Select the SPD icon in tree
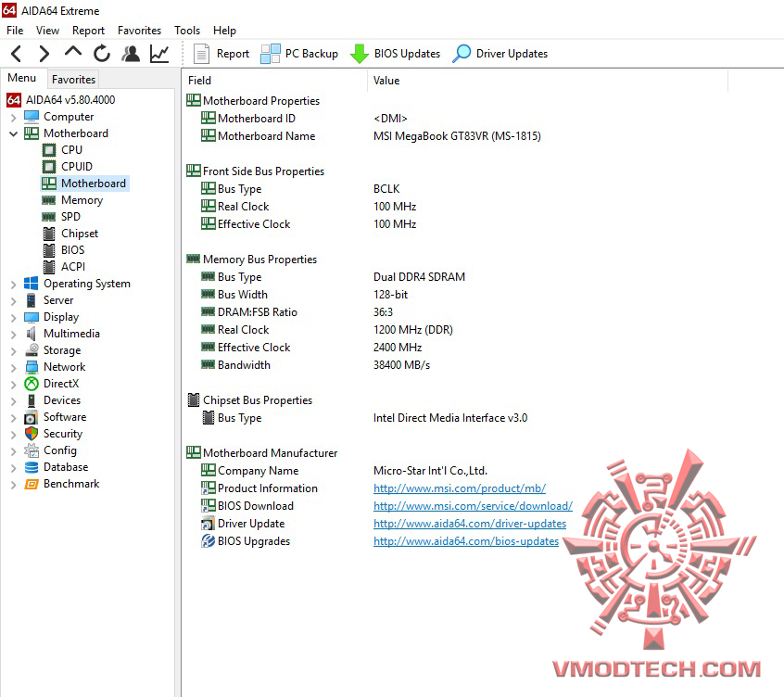This screenshot has width=784, height=697. (x=48, y=217)
